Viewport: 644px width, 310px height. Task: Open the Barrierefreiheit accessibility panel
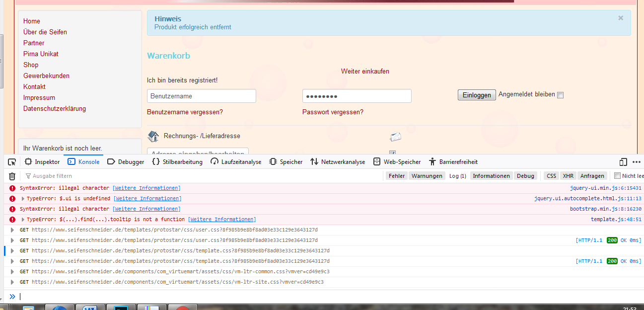pyautogui.click(x=453, y=162)
